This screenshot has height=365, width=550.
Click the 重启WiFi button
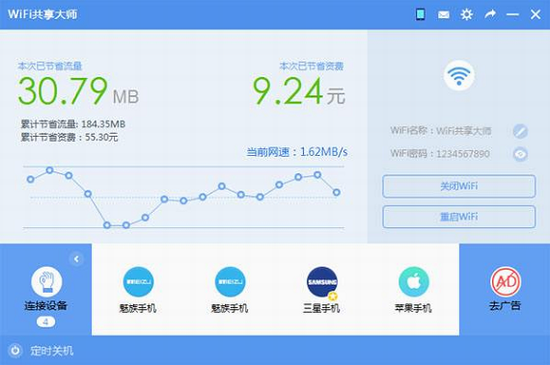click(x=459, y=217)
